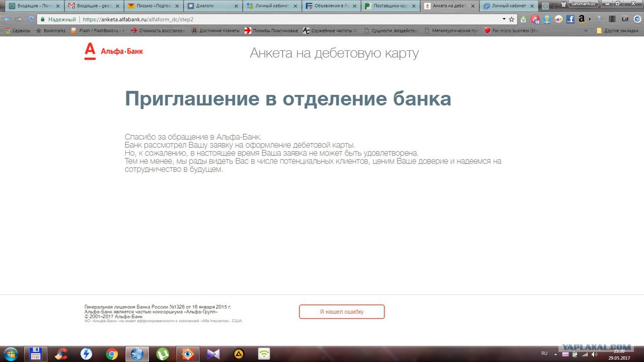Screen dimensions: 644x362
Task: Click the RU language indicator
Action: [544, 353]
